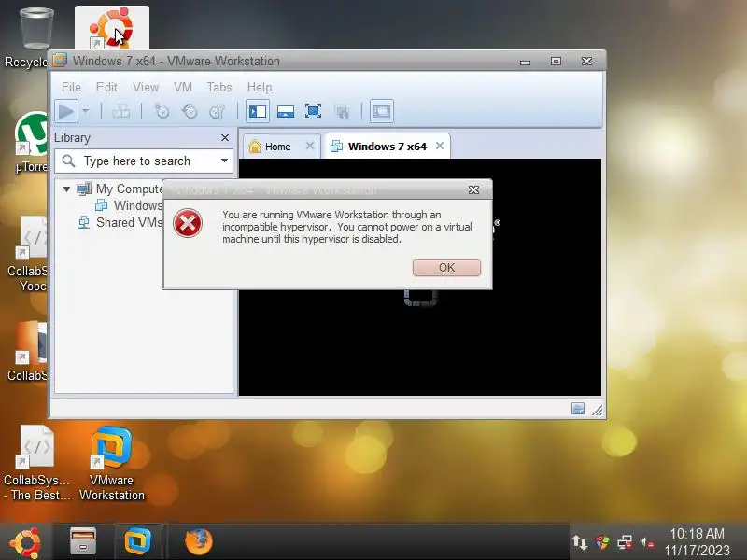This screenshot has height=560, width=747.
Task: Close the hypervisor error dialog
Action: point(473,190)
